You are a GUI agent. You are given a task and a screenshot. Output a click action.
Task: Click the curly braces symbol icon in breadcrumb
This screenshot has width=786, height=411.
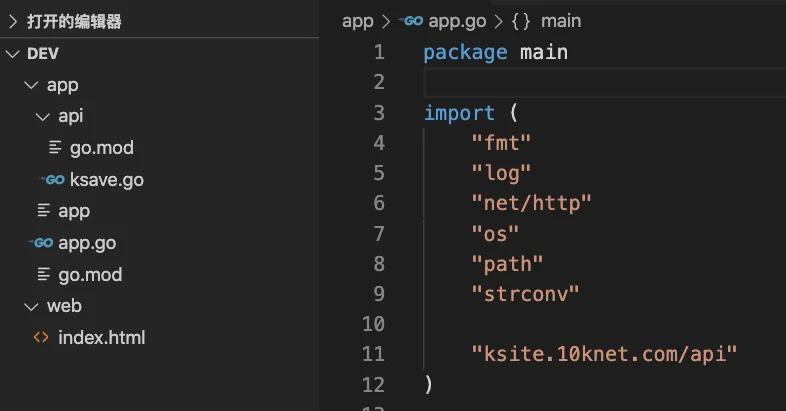click(x=520, y=21)
